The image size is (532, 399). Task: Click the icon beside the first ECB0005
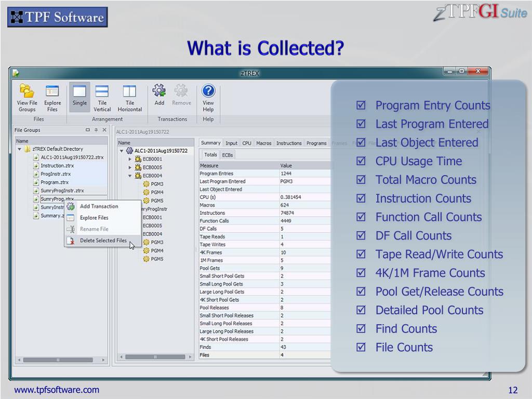click(x=138, y=167)
